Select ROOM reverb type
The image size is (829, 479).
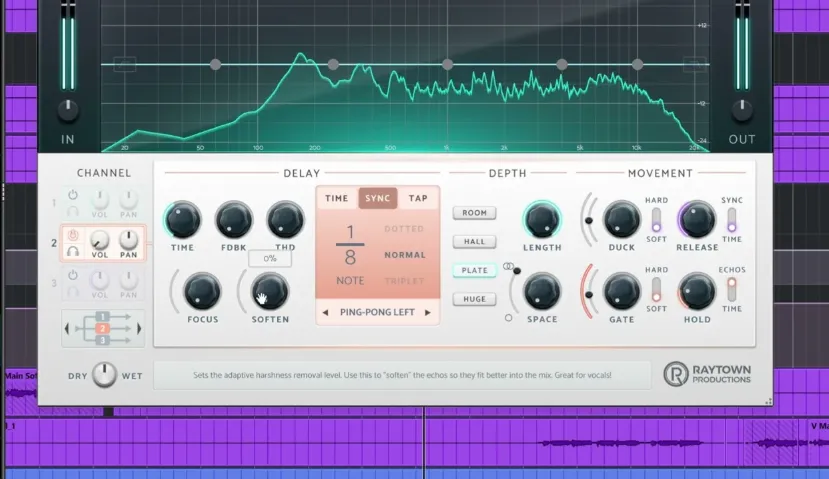click(474, 213)
